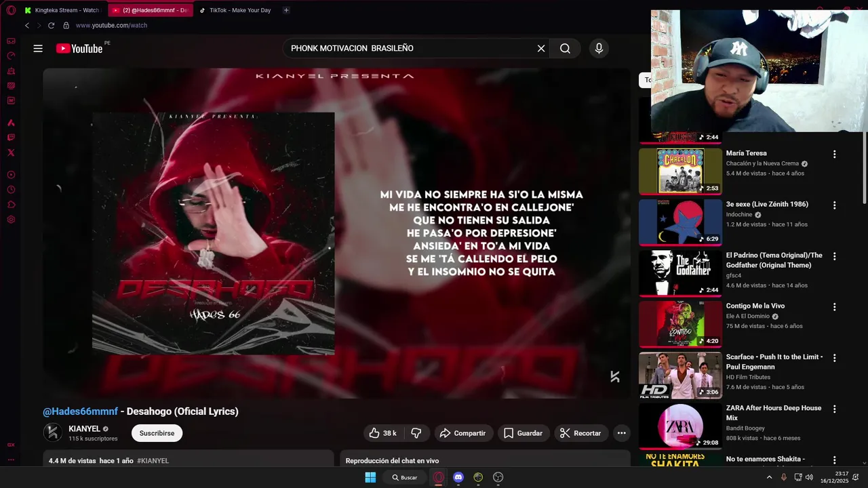The height and width of the screenshot is (488, 868).
Task: Play María Teresa thumbnail
Action: coord(680,171)
